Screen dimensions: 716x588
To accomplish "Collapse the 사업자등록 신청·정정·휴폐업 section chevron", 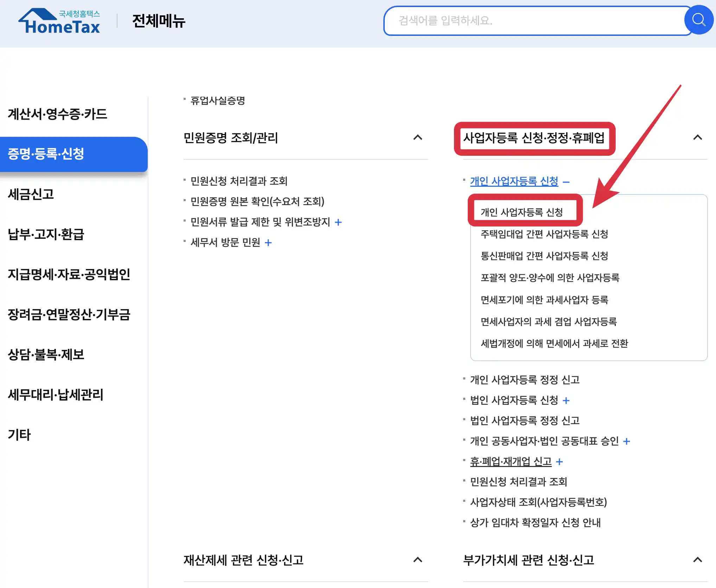I will pos(698,138).
